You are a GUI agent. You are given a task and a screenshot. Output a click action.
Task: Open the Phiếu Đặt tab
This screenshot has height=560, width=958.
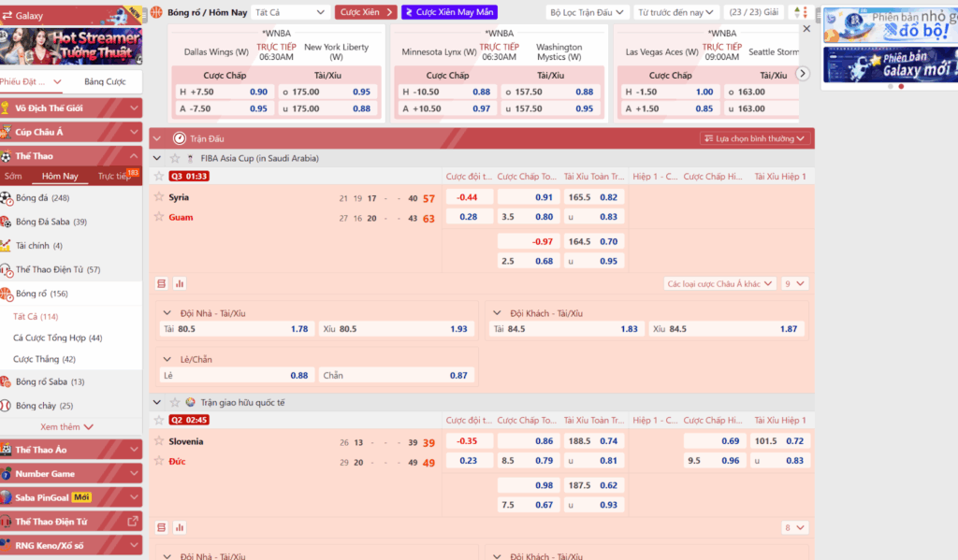coord(31,82)
